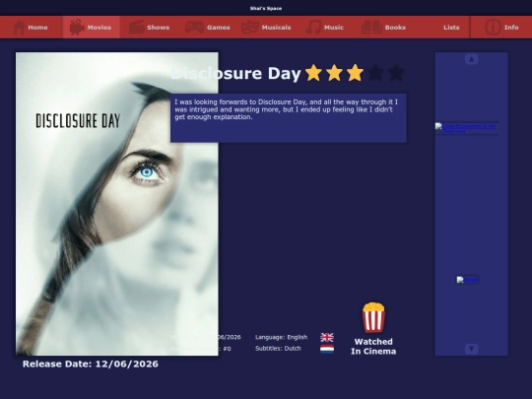Click the lower broken-image link in sidebar
The width and height of the screenshot is (532, 399).
[468, 280]
